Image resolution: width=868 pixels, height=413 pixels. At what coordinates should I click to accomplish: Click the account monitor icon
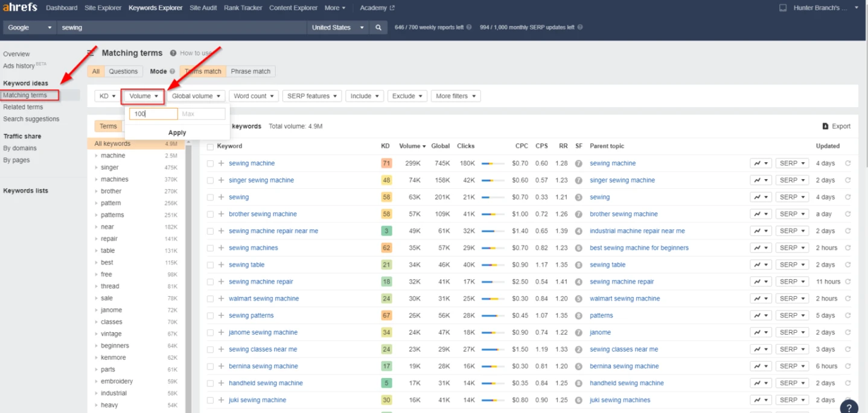(x=783, y=8)
